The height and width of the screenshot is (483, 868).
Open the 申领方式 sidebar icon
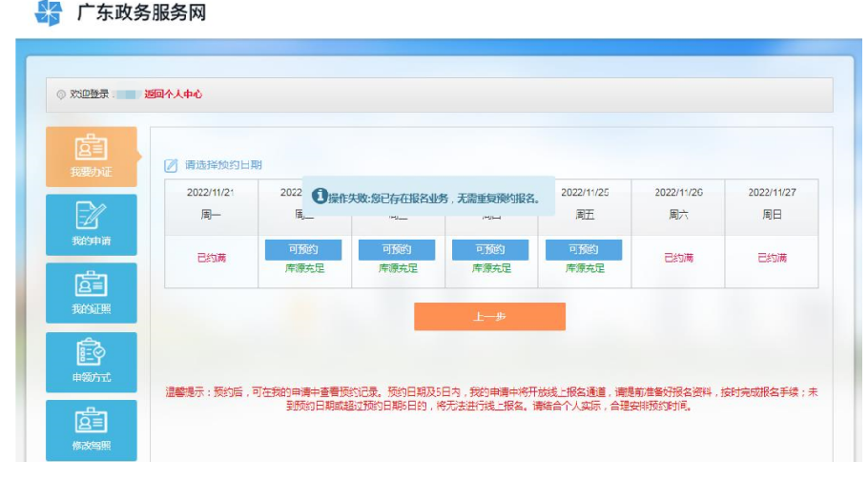click(x=91, y=355)
